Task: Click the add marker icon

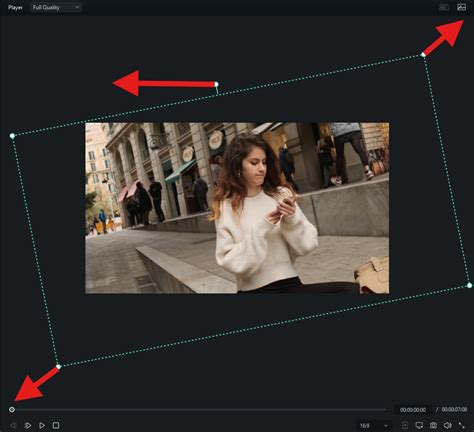Action: [x=405, y=425]
